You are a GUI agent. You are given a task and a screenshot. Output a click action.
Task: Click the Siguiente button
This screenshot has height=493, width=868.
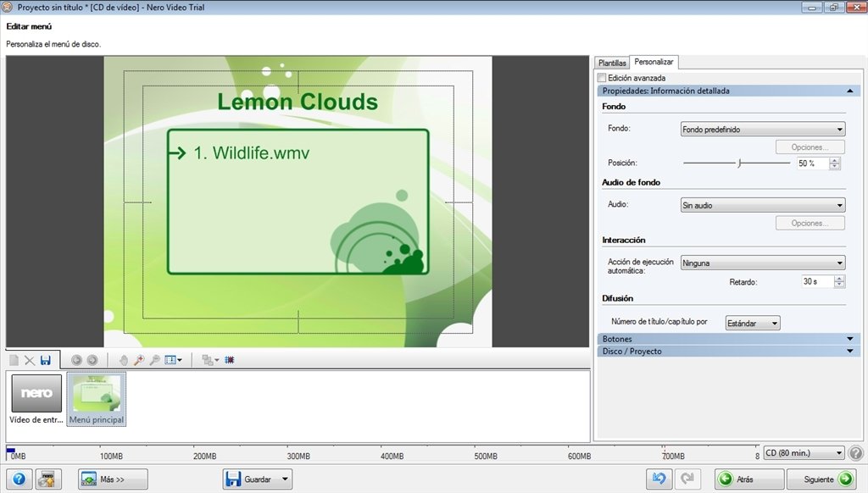pos(821,479)
